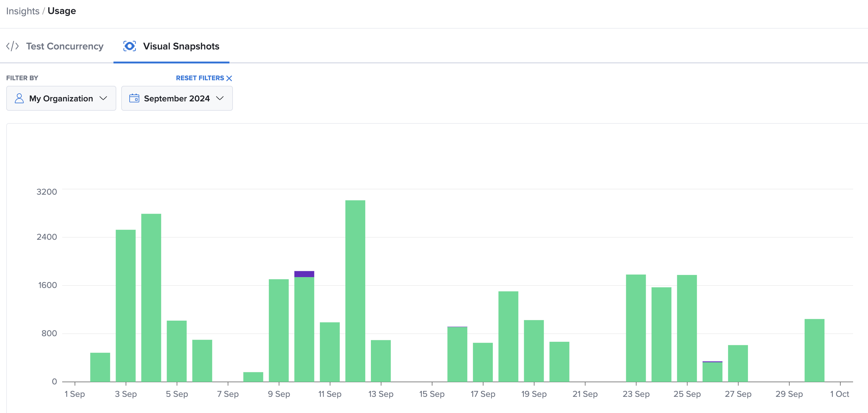Click the Usage breadcrumb navigation link

click(x=61, y=10)
